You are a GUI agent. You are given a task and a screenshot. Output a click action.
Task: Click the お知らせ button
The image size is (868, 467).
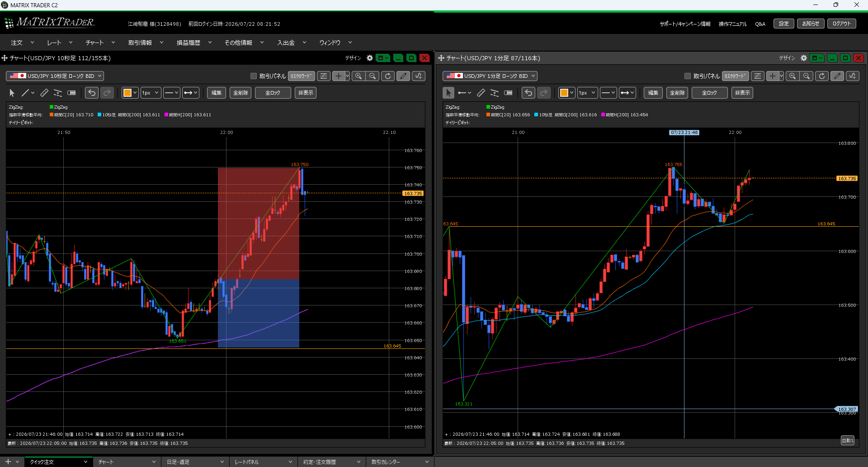pos(811,24)
